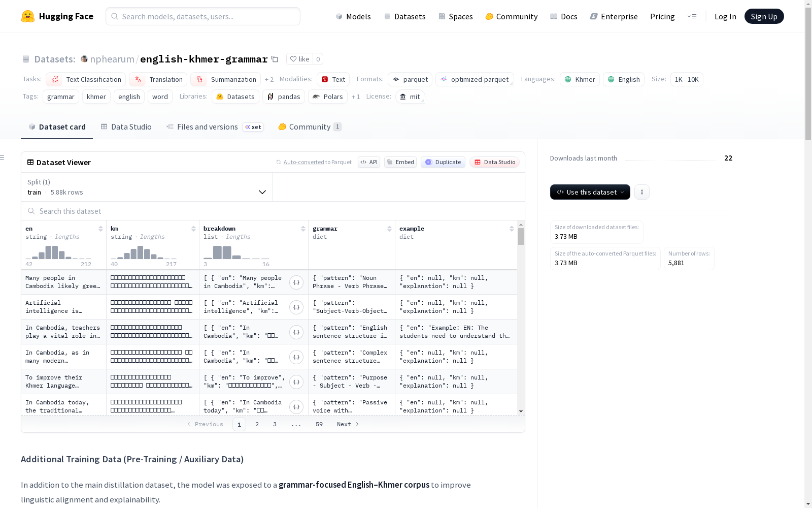Open the Community tab
This screenshot has height=508, width=812.
point(310,127)
